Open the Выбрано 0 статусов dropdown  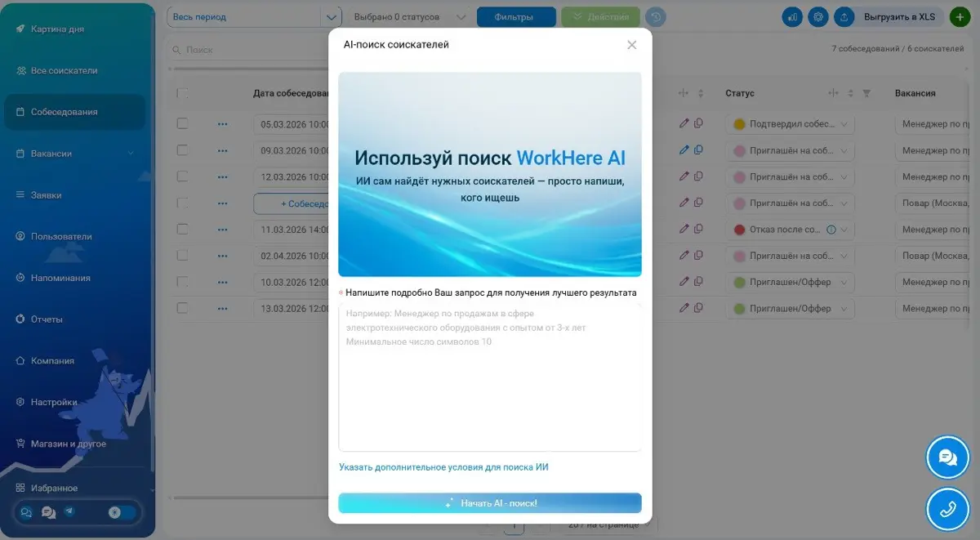pos(409,16)
